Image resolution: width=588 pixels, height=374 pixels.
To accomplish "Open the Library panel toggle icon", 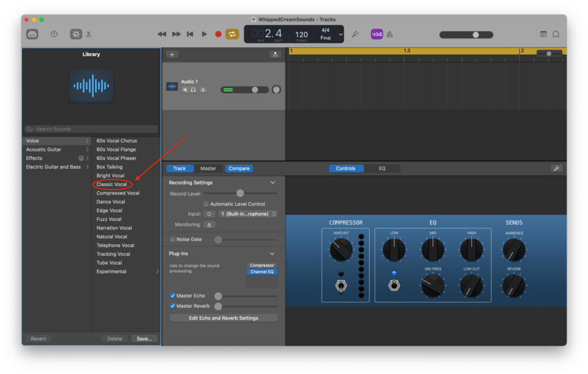I will tap(32, 34).
